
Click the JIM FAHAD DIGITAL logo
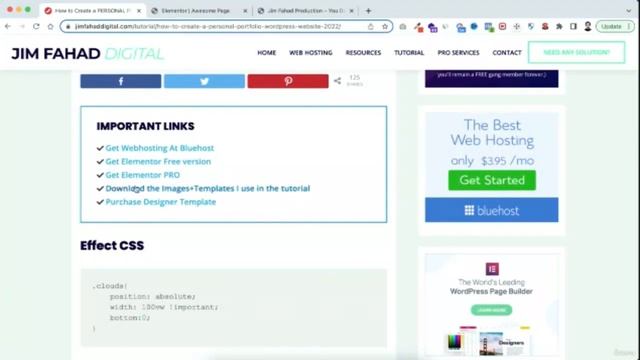tap(88, 53)
